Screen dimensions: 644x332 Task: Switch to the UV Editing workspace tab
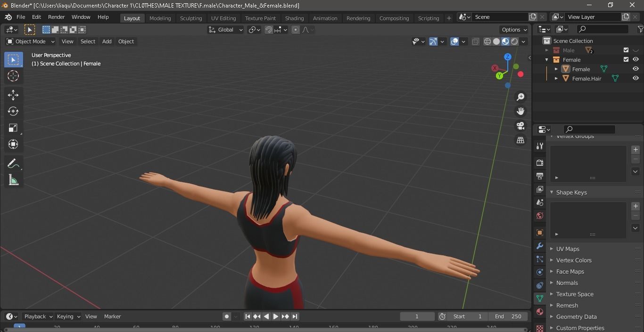223,18
